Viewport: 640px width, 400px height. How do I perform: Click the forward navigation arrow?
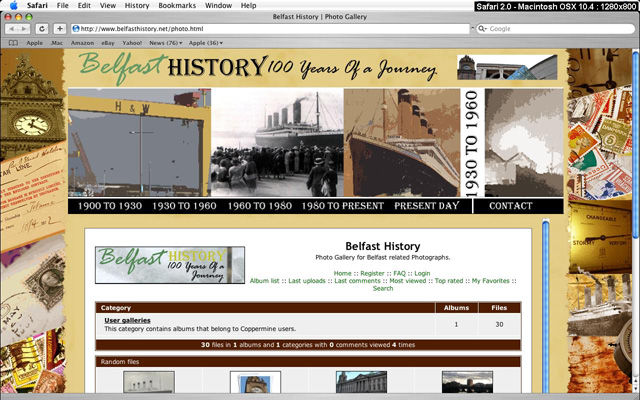click(25, 29)
